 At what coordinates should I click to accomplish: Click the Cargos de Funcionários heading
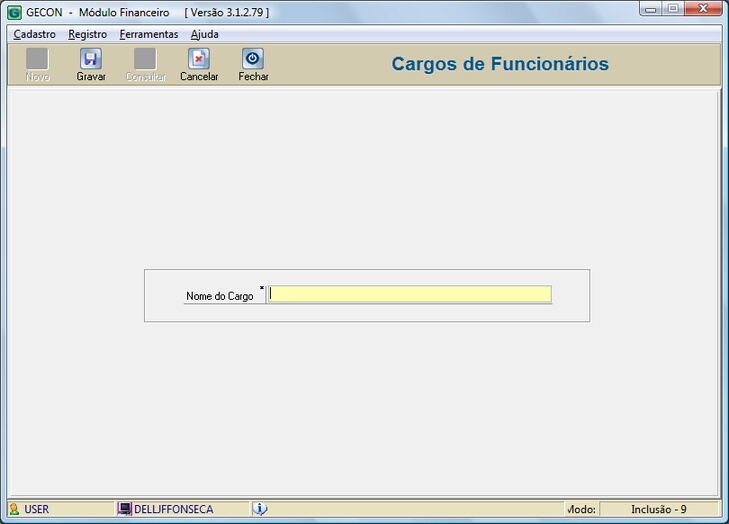499,64
